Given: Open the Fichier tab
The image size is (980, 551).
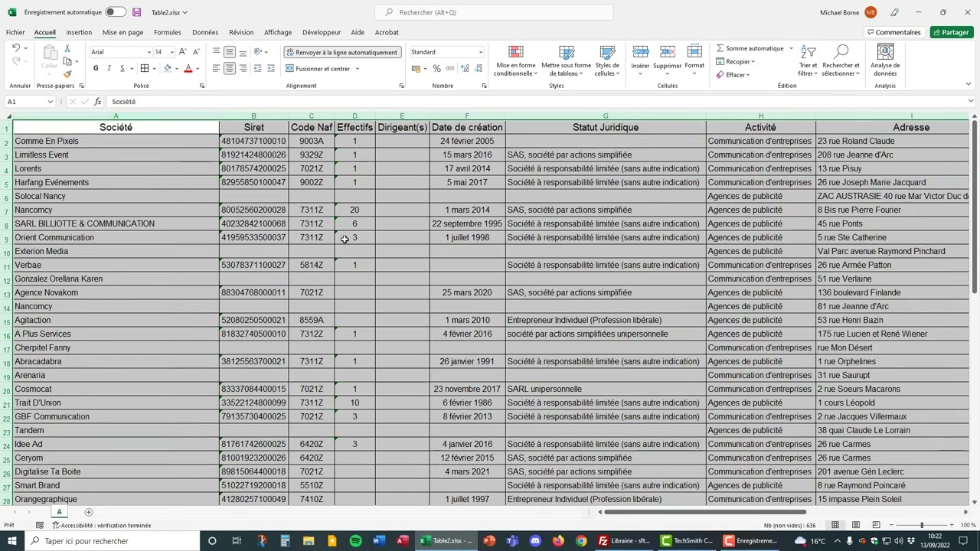Looking at the screenshot, I should click(x=15, y=32).
